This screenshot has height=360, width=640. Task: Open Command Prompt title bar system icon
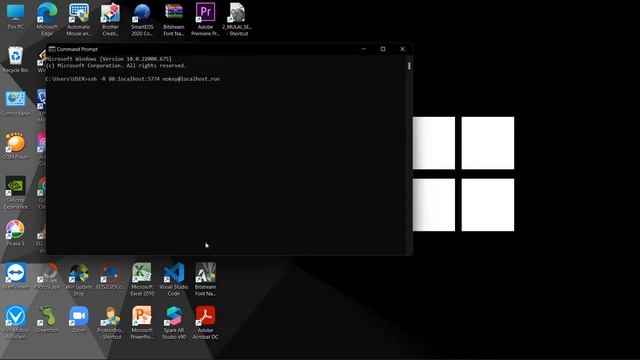pos(52,49)
